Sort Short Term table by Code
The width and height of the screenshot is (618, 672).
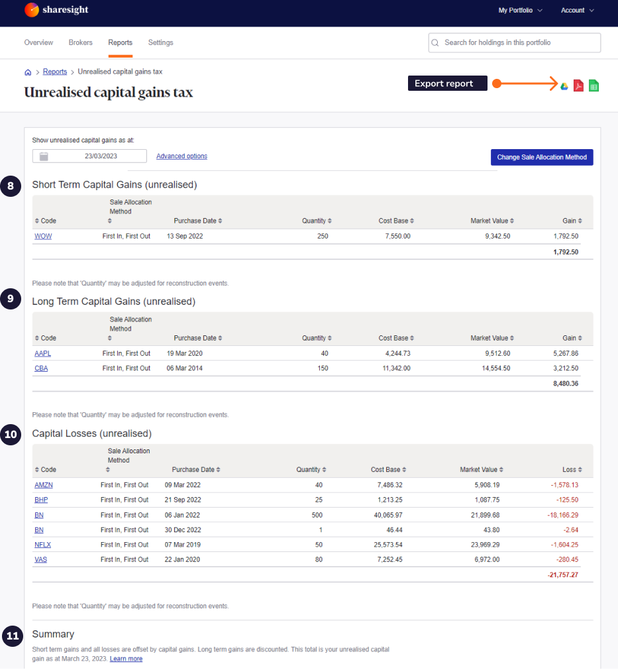(46, 221)
